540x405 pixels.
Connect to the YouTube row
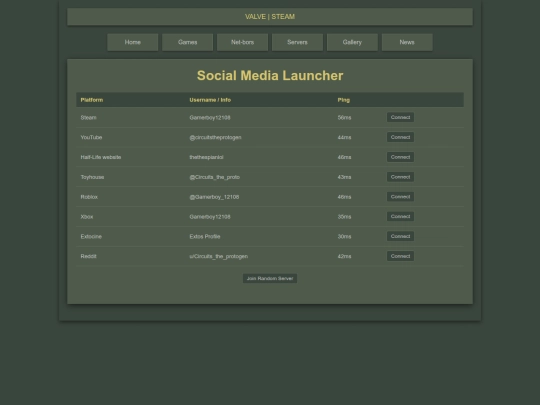401,137
